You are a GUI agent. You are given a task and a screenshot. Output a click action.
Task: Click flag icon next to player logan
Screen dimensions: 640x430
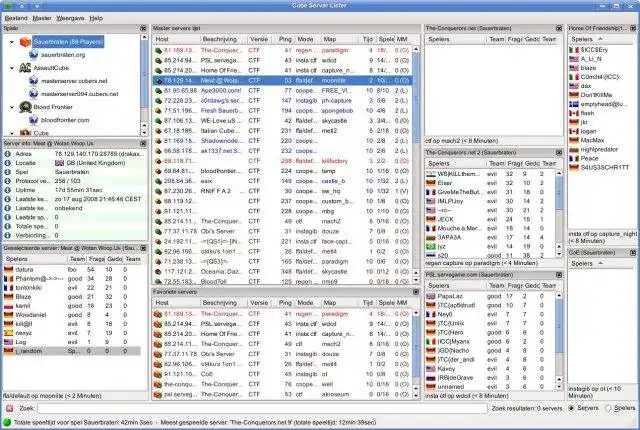coord(574,131)
